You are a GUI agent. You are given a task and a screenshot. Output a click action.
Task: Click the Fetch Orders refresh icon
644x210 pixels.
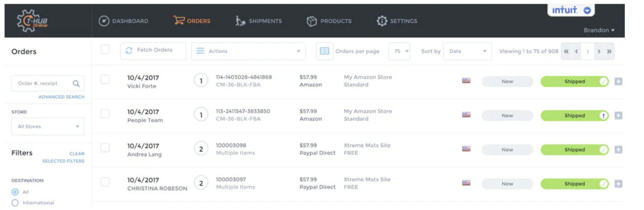pos(129,50)
